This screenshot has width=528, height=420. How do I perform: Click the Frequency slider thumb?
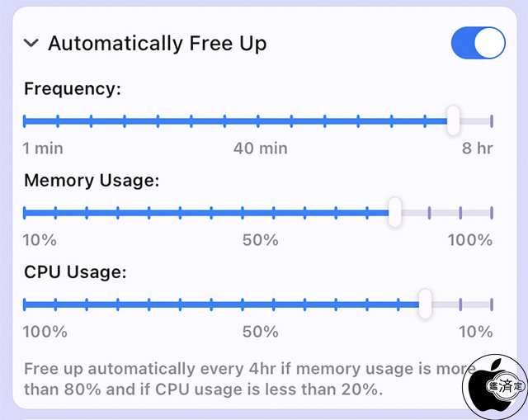(x=452, y=120)
